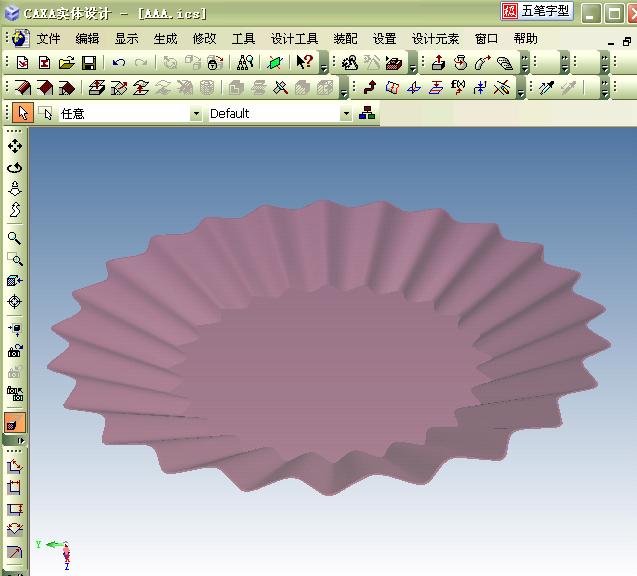Screen dimensions: 637x576
Task: Select the walk camera tool
Action: (15, 210)
